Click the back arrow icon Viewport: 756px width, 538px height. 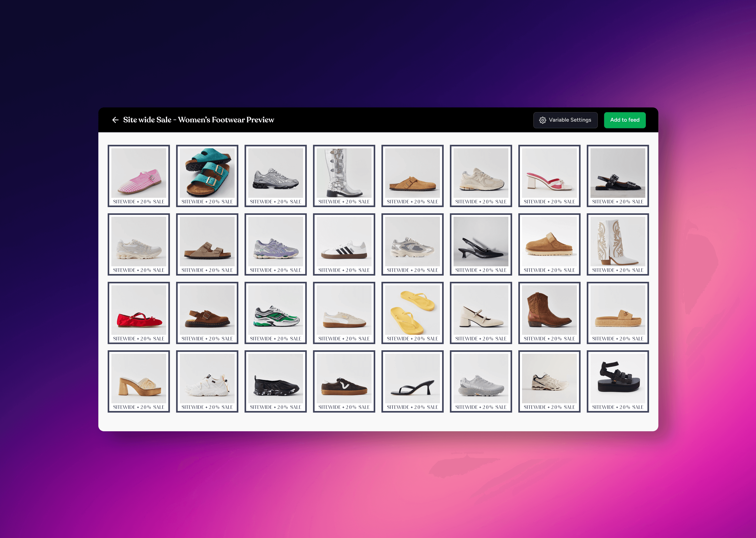pyautogui.click(x=115, y=120)
